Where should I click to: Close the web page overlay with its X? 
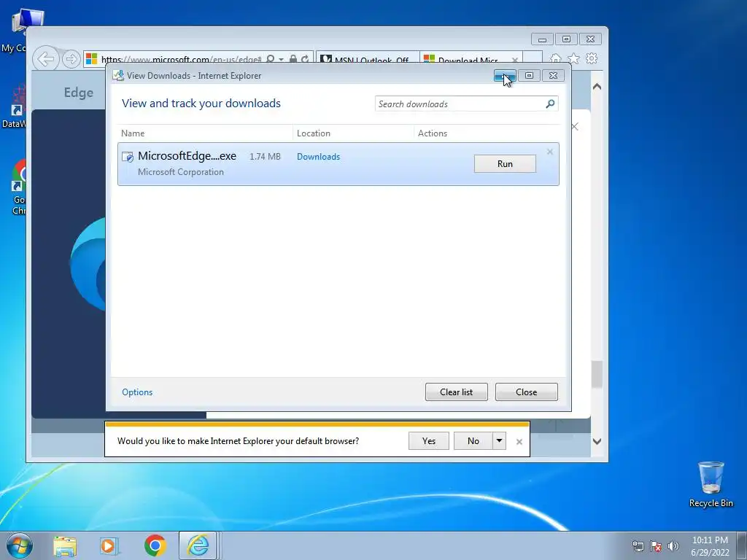coord(575,126)
